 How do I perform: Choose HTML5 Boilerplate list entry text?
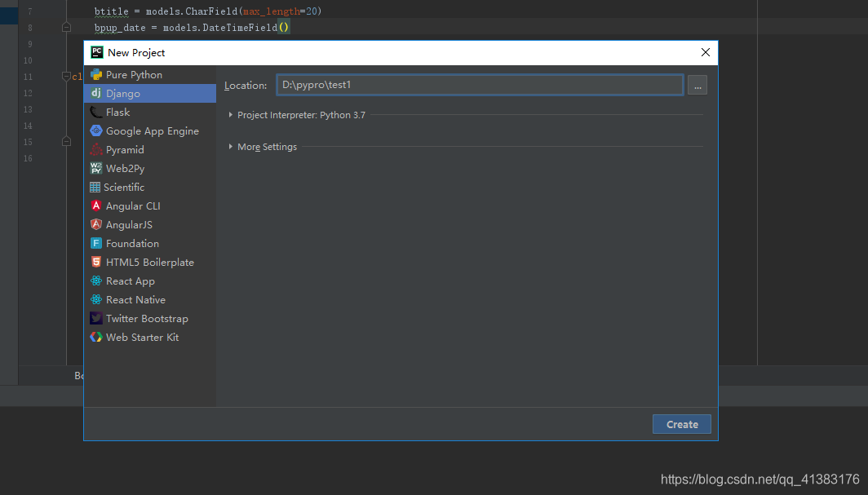tap(150, 262)
